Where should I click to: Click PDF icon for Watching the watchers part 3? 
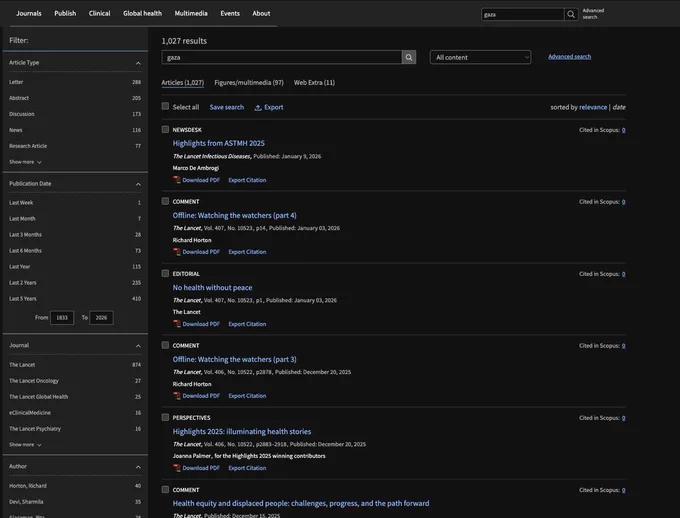pos(177,396)
